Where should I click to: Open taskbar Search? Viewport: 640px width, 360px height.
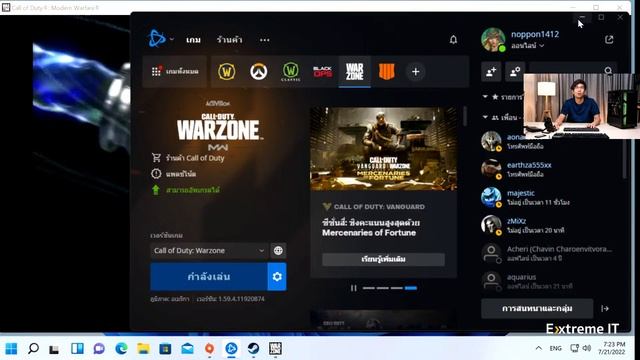coord(33,349)
